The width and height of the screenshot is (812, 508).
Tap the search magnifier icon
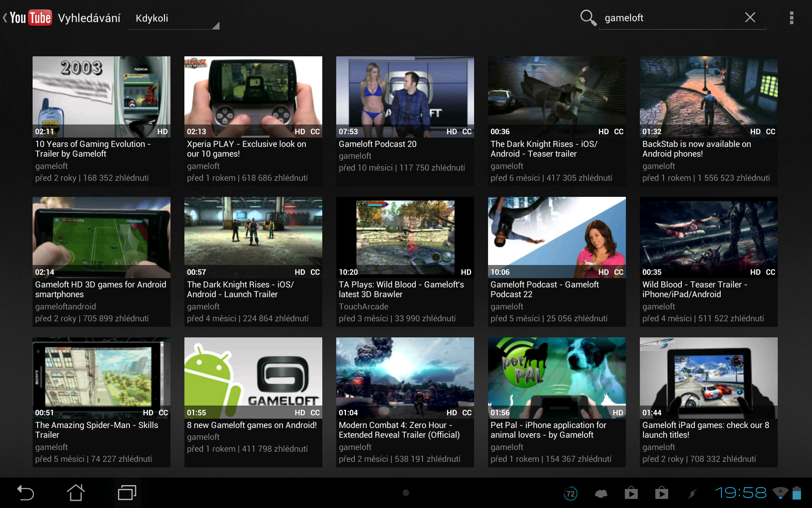pos(588,18)
